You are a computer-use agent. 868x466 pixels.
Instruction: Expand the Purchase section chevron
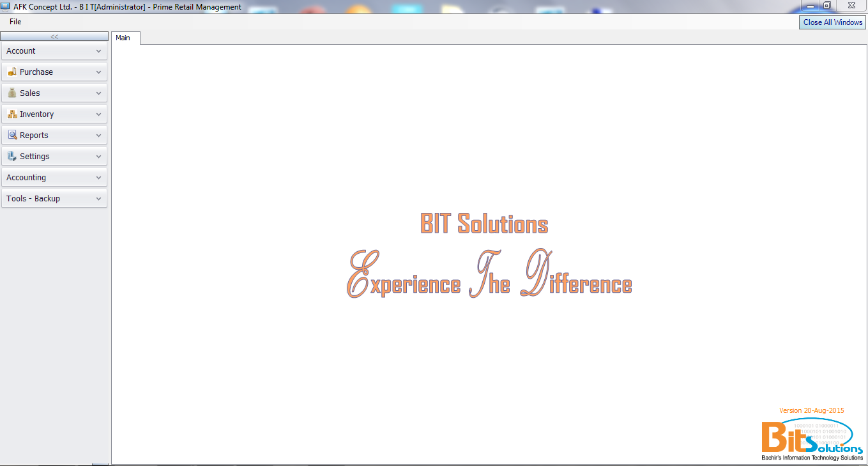click(x=98, y=72)
